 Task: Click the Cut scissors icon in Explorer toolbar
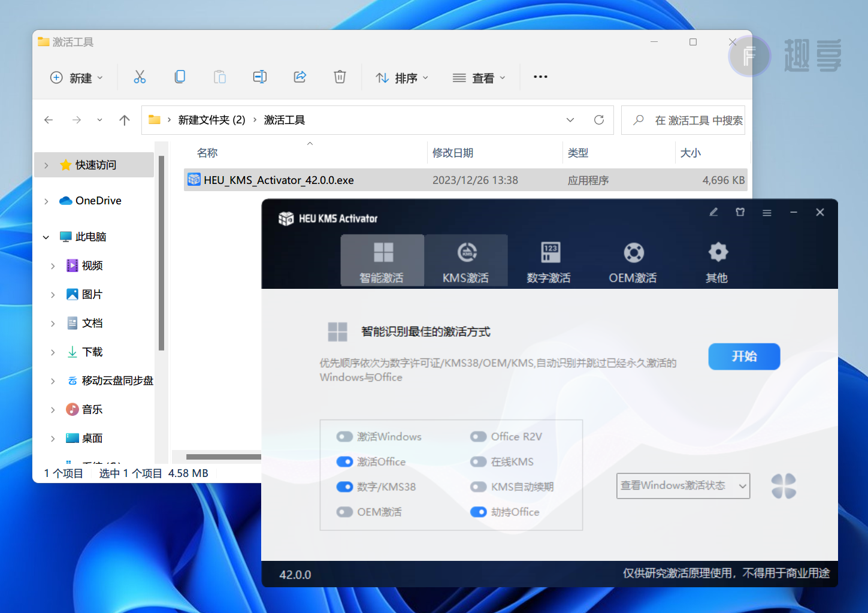pos(140,77)
